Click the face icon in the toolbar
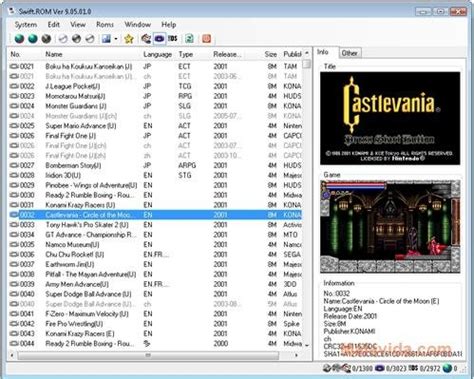The height and width of the screenshot is (379, 474). point(146,39)
